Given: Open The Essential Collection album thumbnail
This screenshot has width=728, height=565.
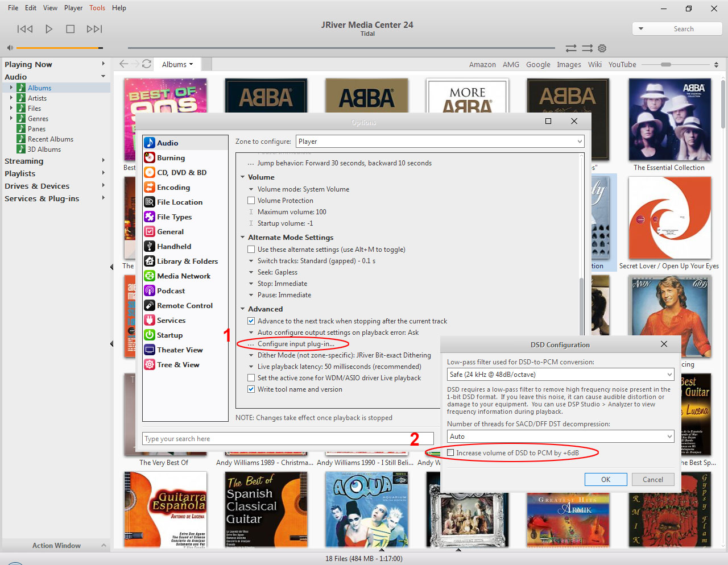Looking at the screenshot, I should tap(669, 119).
